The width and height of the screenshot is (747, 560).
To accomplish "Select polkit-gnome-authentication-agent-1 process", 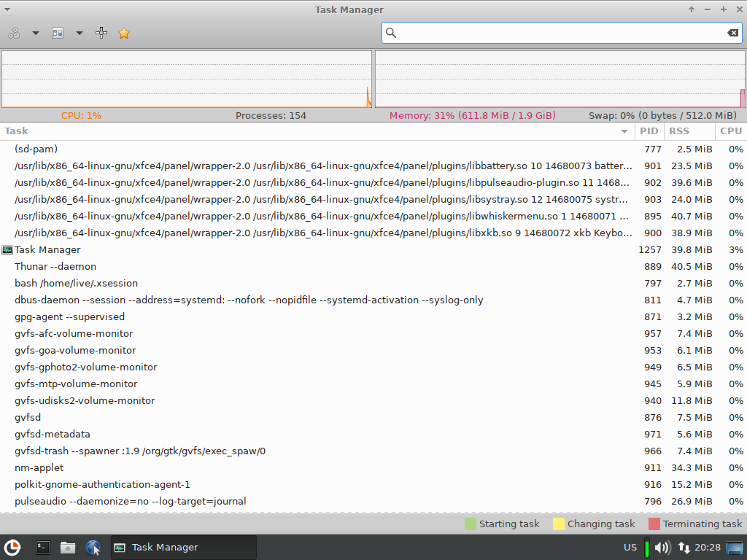I will [x=373, y=484].
